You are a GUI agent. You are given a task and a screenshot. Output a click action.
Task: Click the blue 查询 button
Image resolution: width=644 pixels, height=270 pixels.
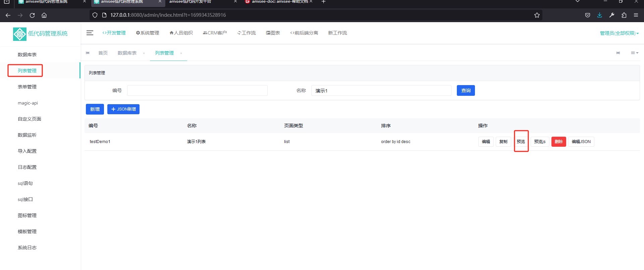[466, 90]
